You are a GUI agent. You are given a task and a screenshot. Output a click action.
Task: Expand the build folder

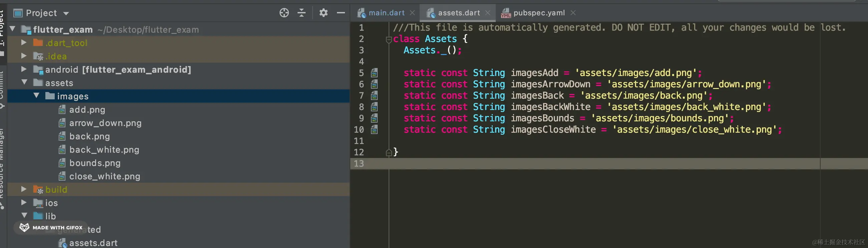click(24, 189)
